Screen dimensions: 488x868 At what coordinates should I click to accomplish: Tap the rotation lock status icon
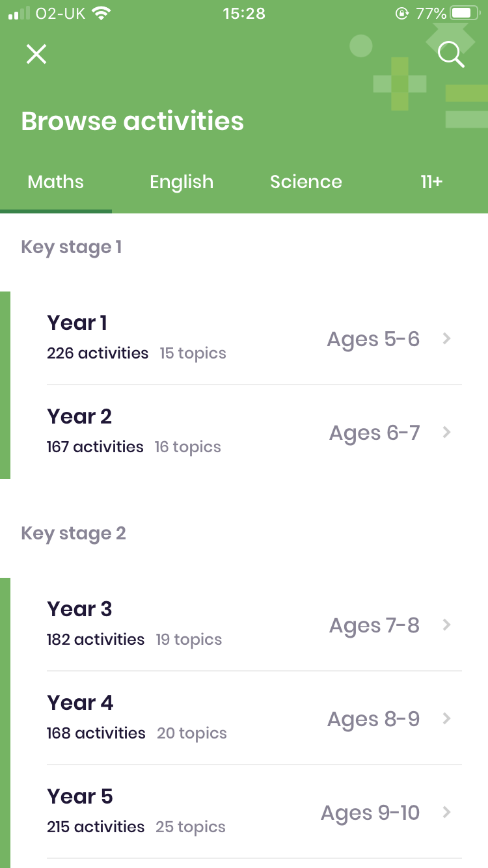coord(402,14)
